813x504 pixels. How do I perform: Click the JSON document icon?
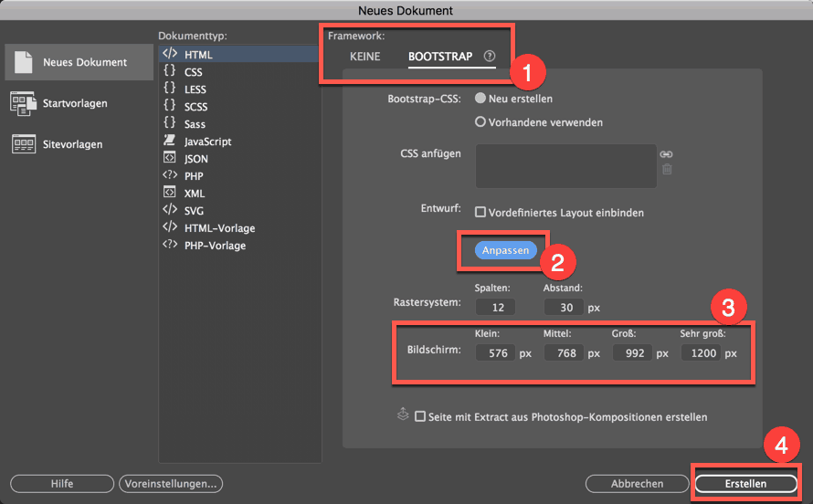[x=170, y=157]
